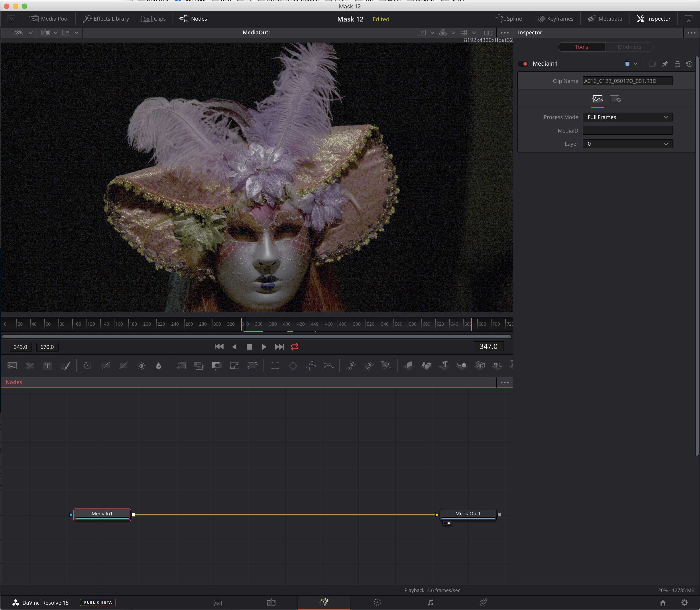The width and height of the screenshot is (700, 610).
Task: Add a Polygon mask tool
Action: click(x=311, y=366)
